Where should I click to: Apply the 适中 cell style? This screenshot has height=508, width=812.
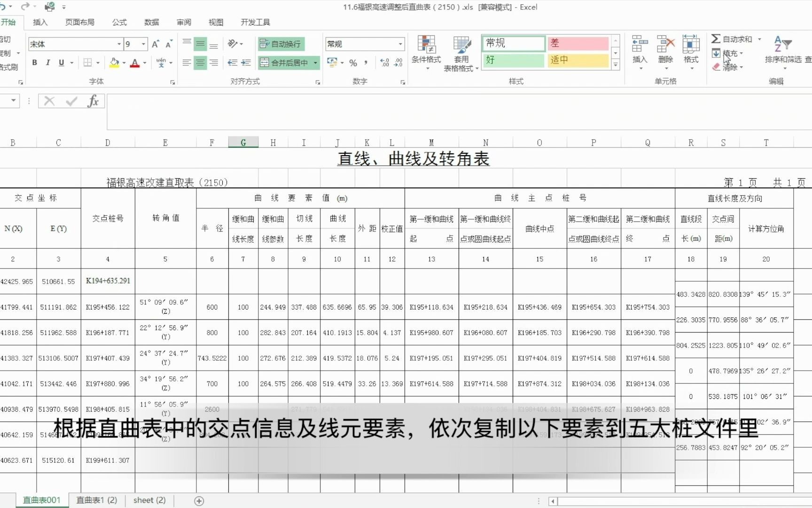coord(578,60)
